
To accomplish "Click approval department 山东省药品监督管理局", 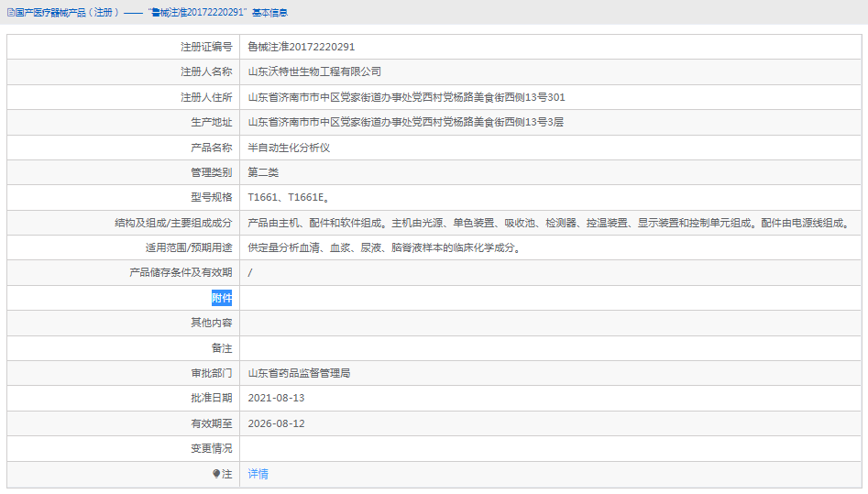I will [299, 373].
